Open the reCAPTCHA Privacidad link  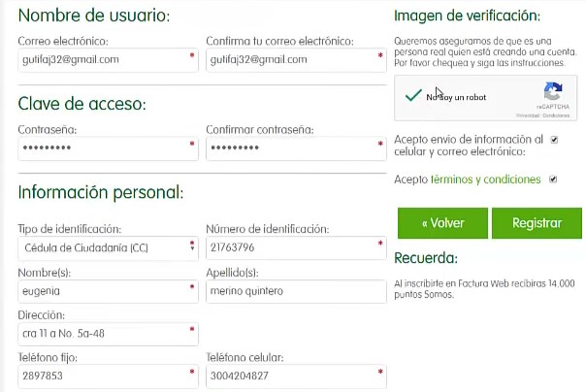pos(528,115)
